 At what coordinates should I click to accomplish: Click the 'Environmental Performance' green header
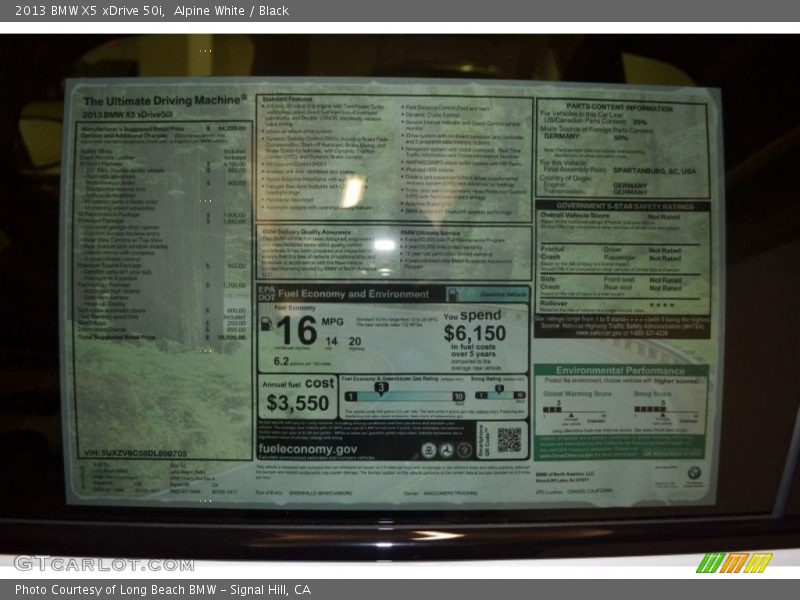pyautogui.click(x=620, y=370)
